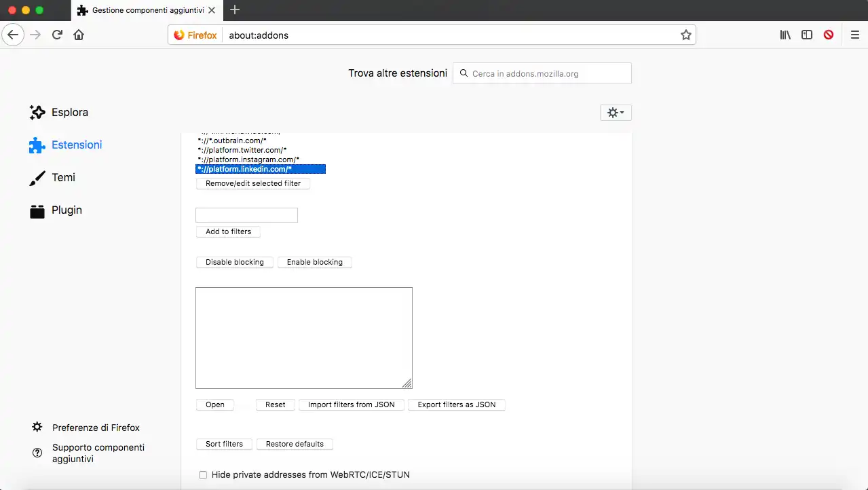Click the Add to filters button
The height and width of the screenshot is (490, 868).
pyautogui.click(x=228, y=231)
